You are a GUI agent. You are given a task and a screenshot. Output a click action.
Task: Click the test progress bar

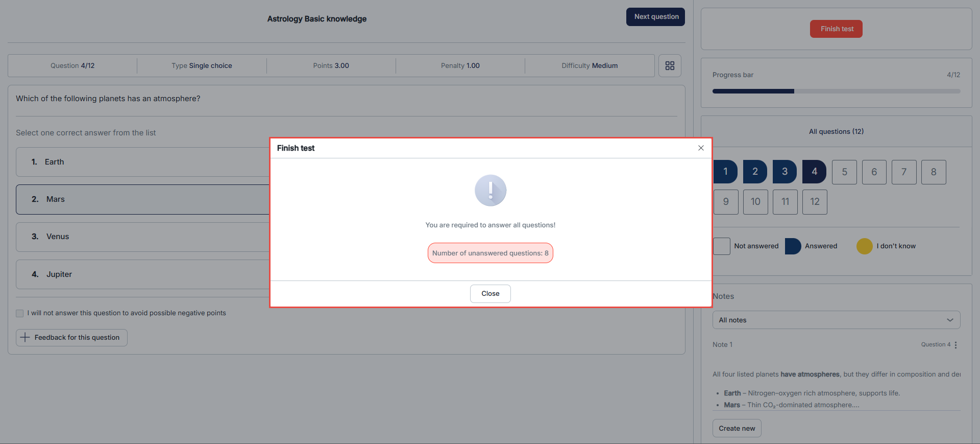click(x=836, y=91)
